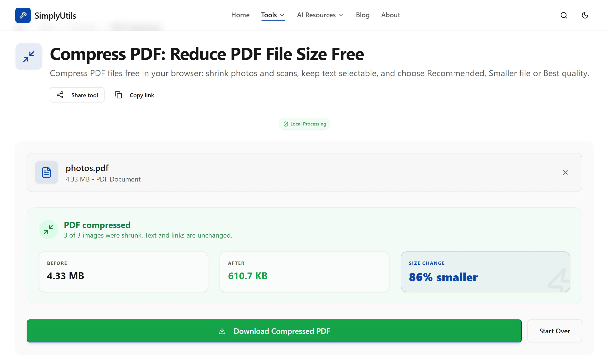
Task: Click the shield icon in Local Processing badge
Action: 286,124
